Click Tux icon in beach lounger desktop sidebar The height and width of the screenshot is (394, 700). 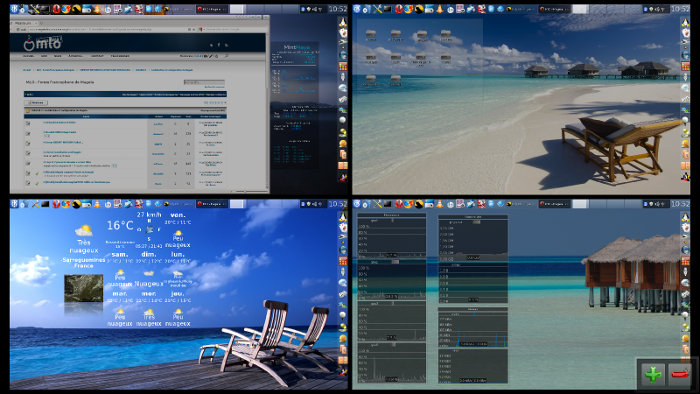point(685,22)
